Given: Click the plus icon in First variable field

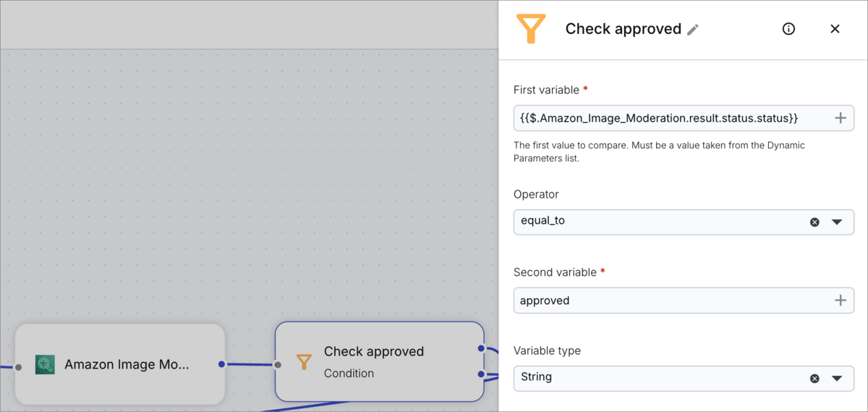Looking at the screenshot, I should [841, 118].
